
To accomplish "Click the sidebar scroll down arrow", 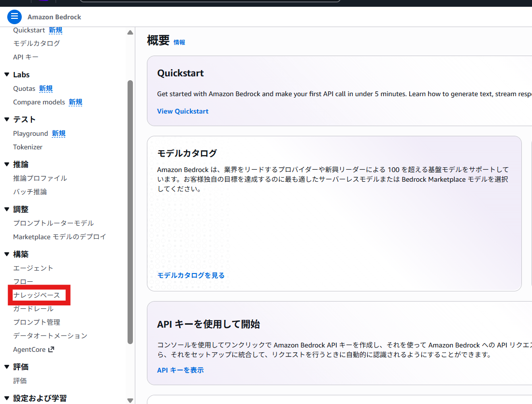I will 130,400.
